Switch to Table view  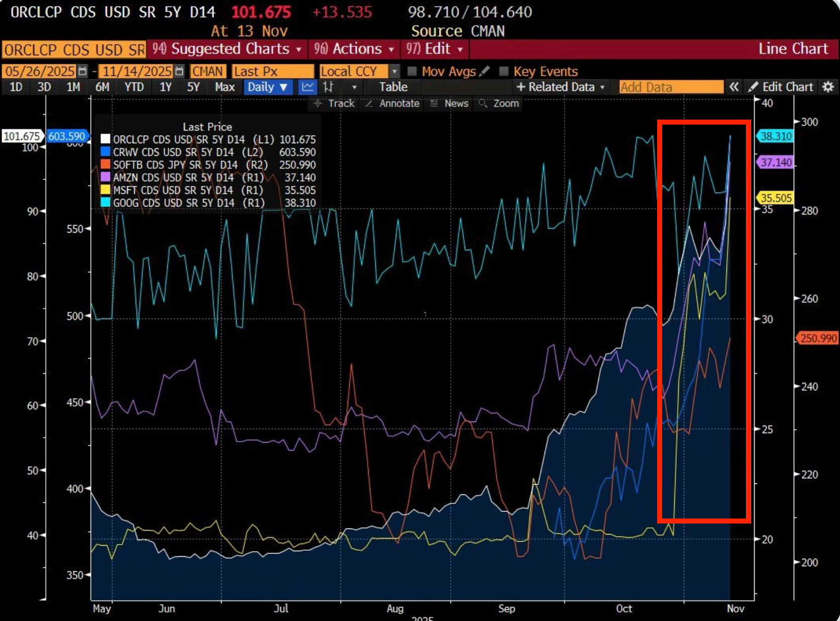(x=393, y=87)
